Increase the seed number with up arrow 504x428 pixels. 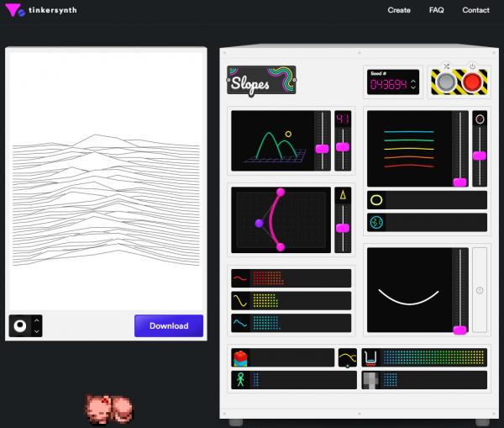(413, 81)
